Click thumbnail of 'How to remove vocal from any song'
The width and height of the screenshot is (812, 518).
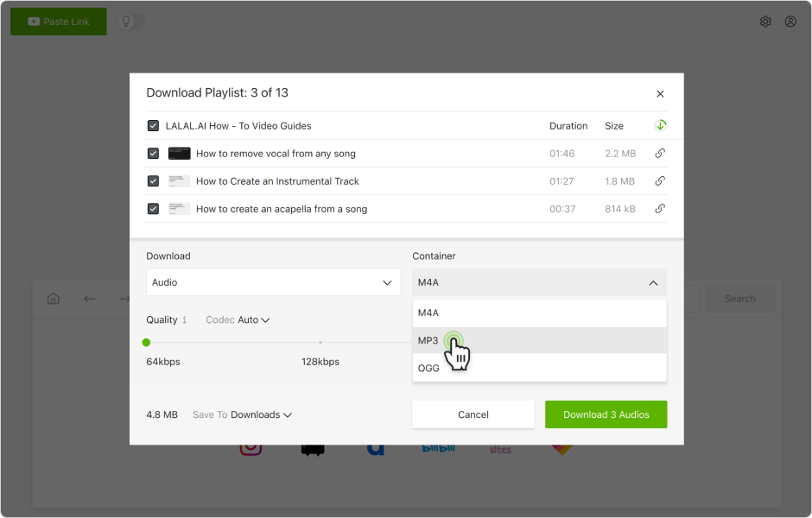coord(179,153)
